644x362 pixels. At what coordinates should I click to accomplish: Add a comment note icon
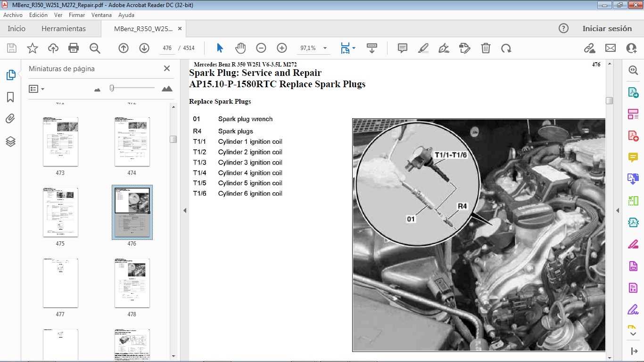click(x=403, y=48)
